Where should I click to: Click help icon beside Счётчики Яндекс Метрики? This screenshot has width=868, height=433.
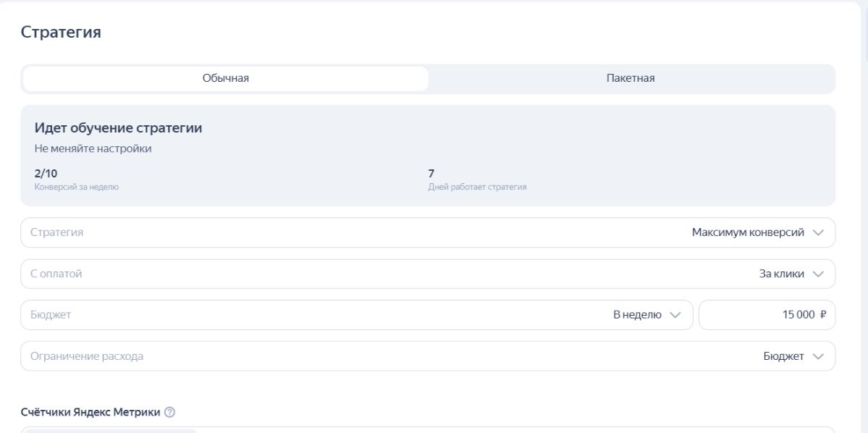tap(170, 413)
